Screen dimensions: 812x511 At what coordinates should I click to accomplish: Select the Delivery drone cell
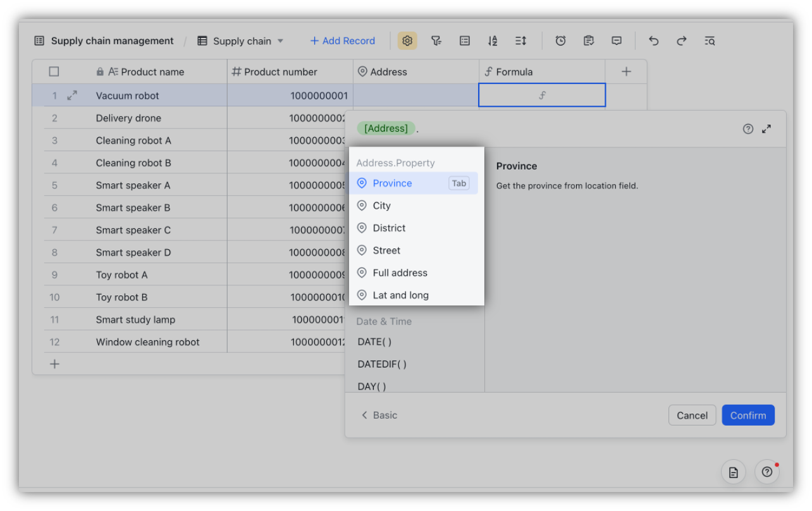pos(128,118)
